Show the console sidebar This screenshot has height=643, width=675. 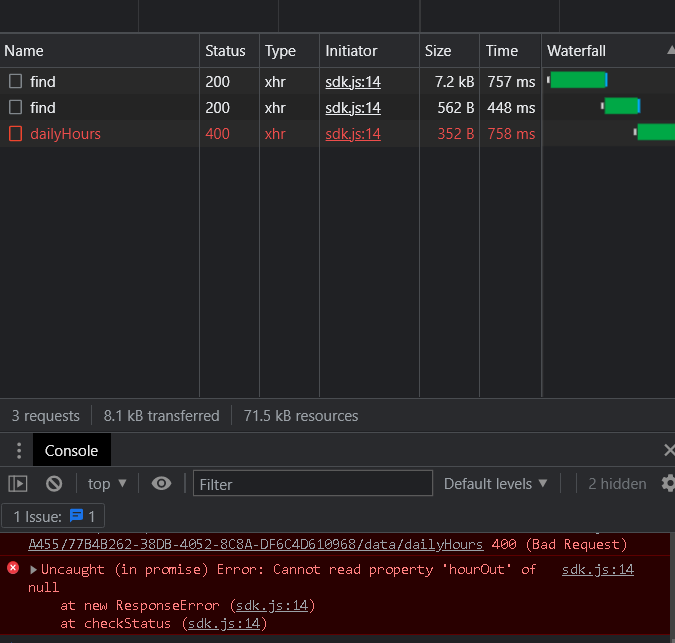point(18,483)
